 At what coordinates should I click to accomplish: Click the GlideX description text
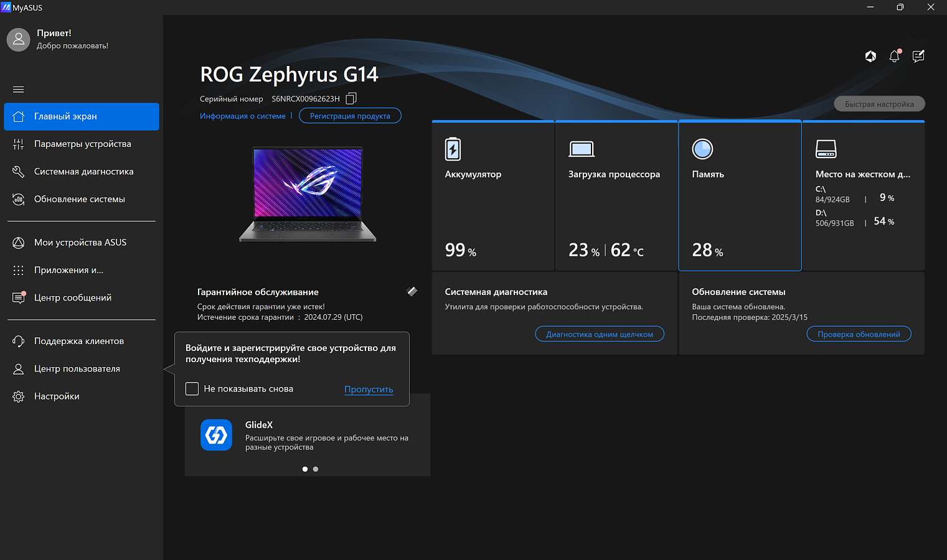327,442
